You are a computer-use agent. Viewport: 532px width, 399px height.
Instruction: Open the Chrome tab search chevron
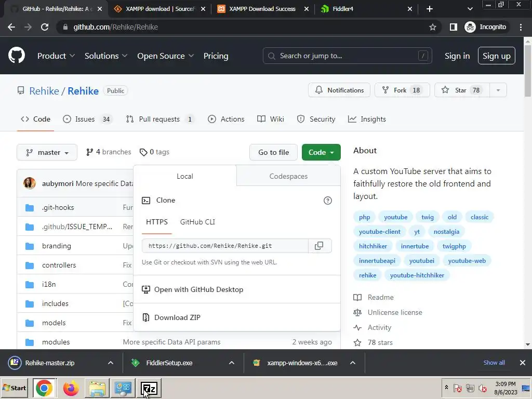tap(470, 9)
